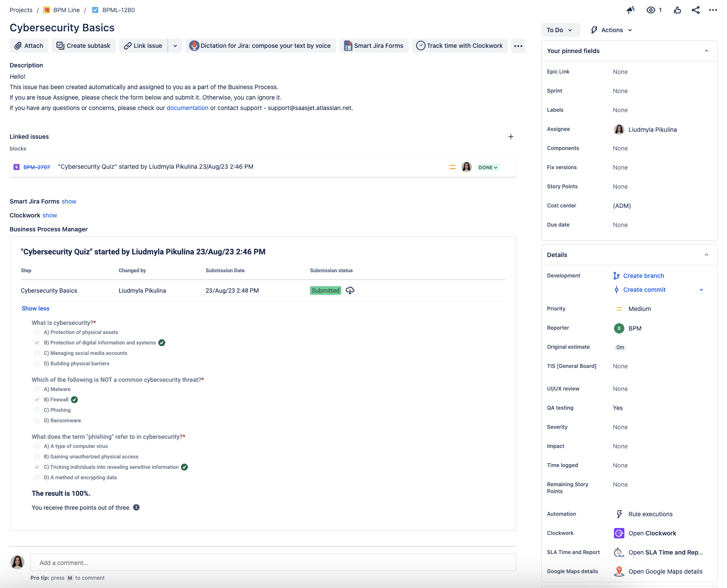Click the info icon after three points text
This screenshot has height=588, width=727.
click(136, 508)
